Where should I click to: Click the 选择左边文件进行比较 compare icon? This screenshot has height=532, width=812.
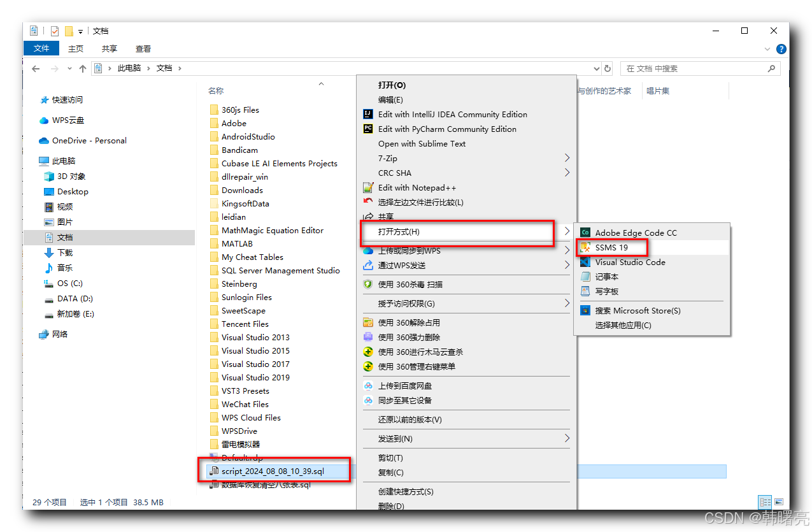click(367, 202)
